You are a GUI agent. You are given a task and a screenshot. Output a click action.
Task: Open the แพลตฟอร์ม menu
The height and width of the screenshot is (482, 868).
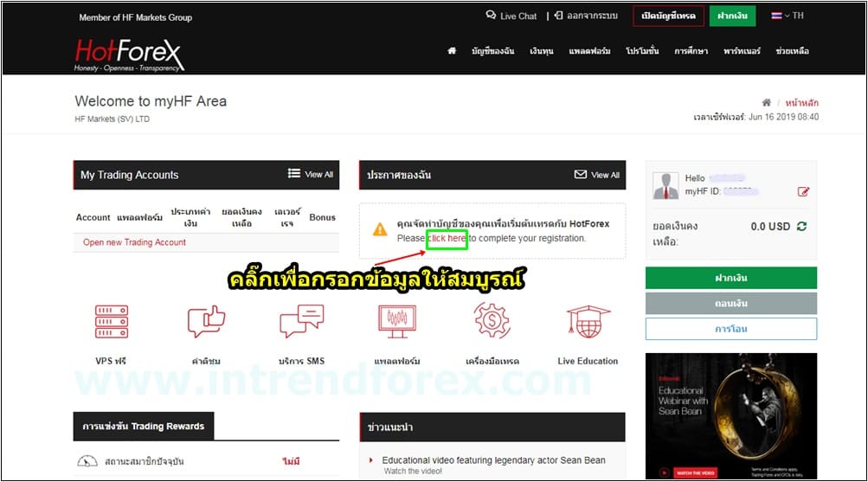tap(589, 51)
